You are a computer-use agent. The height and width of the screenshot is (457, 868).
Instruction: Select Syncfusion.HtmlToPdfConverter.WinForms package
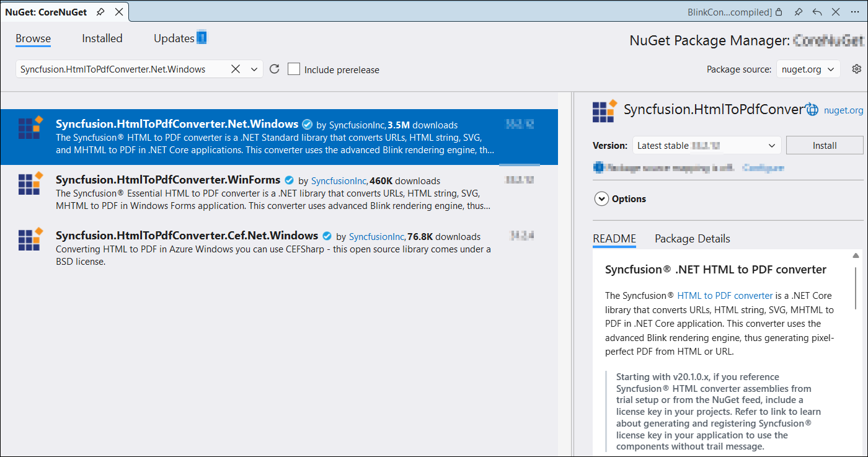279,192
